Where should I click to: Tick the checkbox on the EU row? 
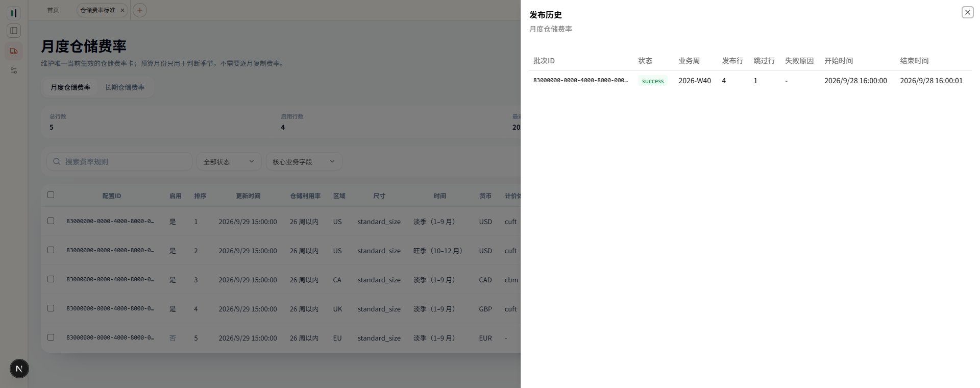pos(51,337)
